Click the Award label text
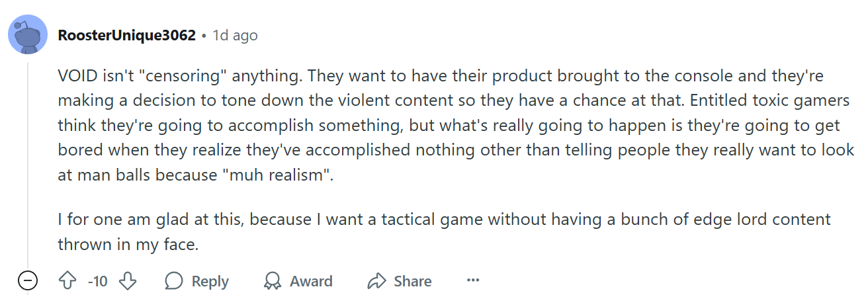This screenshot has height=295, width=868. [311, 281]
